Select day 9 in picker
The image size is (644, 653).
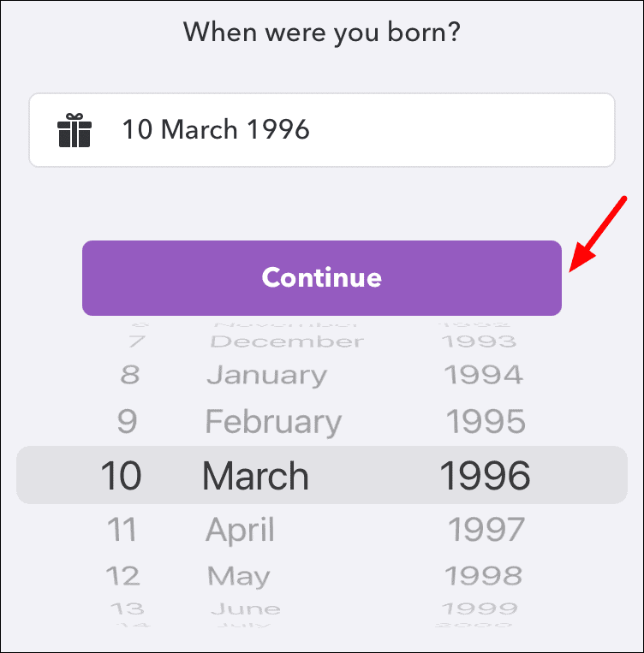[x=128, y=421]
